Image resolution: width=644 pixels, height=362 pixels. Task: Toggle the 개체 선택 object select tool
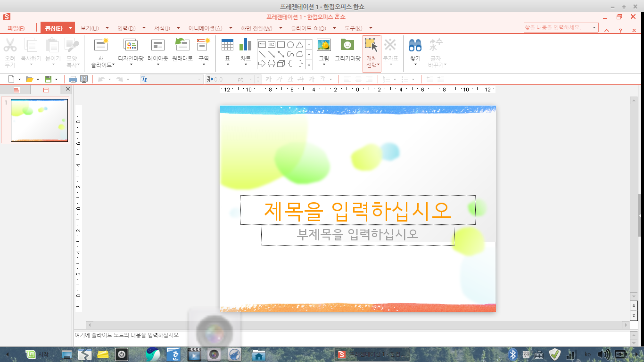click(x=372, y=53)
